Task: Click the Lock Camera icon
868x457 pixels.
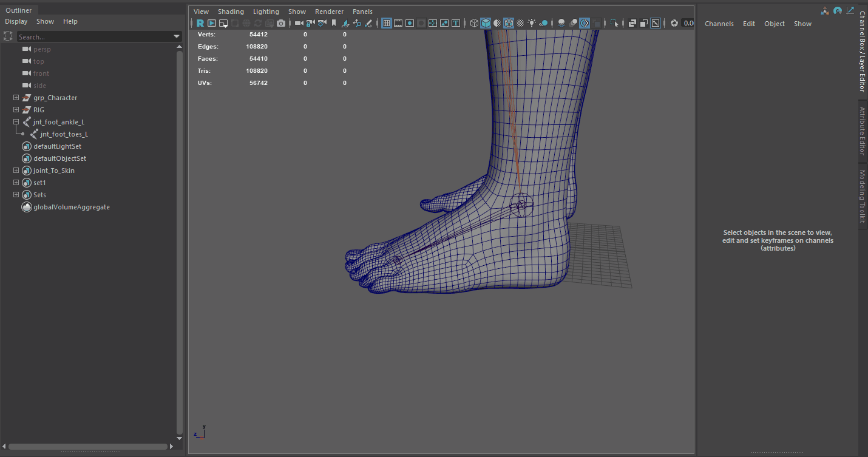Action: [310, 23]
